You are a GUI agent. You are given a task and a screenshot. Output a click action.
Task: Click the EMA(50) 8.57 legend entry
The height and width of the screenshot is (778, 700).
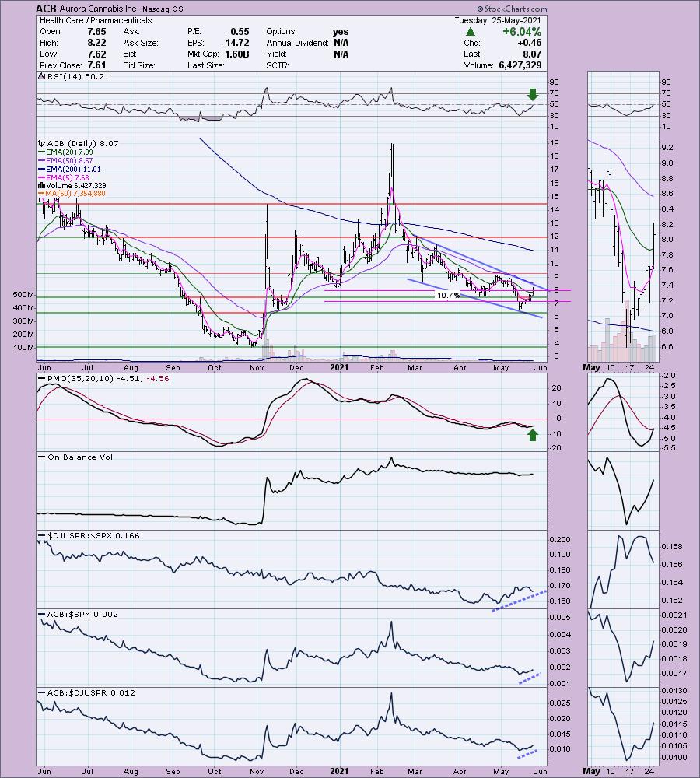65,161
